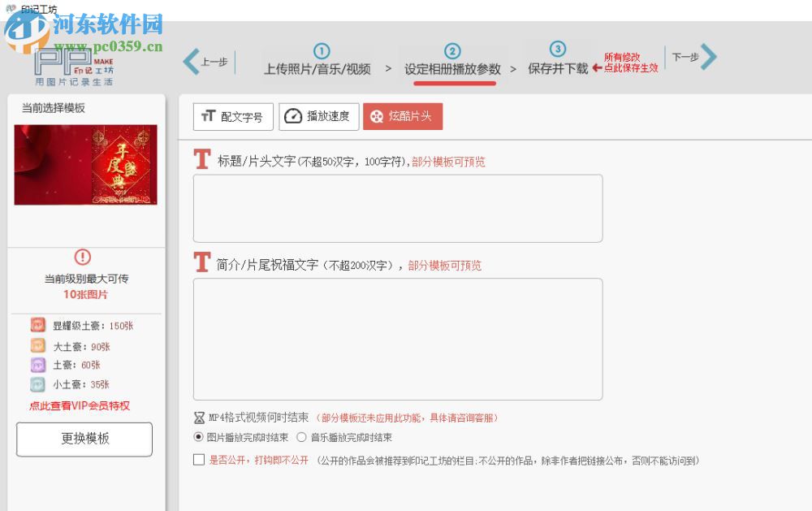Click the red T icon beside 标题/片头文字

(x=201, y=159)
